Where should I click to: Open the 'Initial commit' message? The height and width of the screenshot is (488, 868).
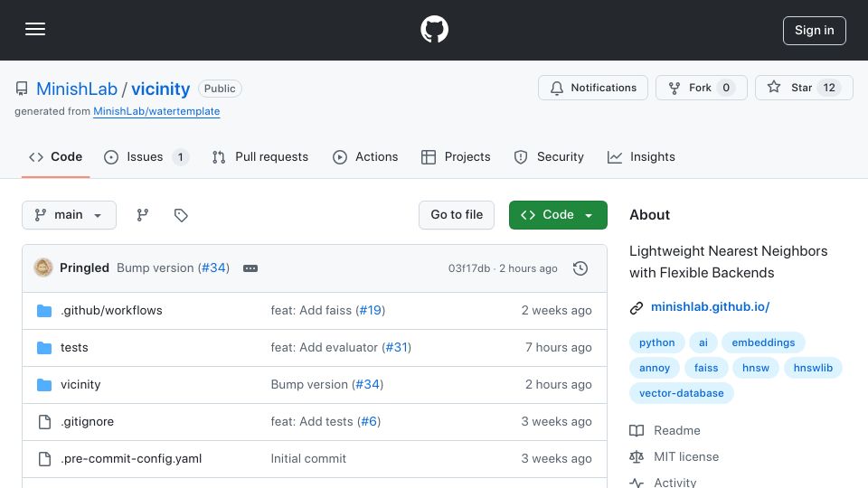pos(308,459)
